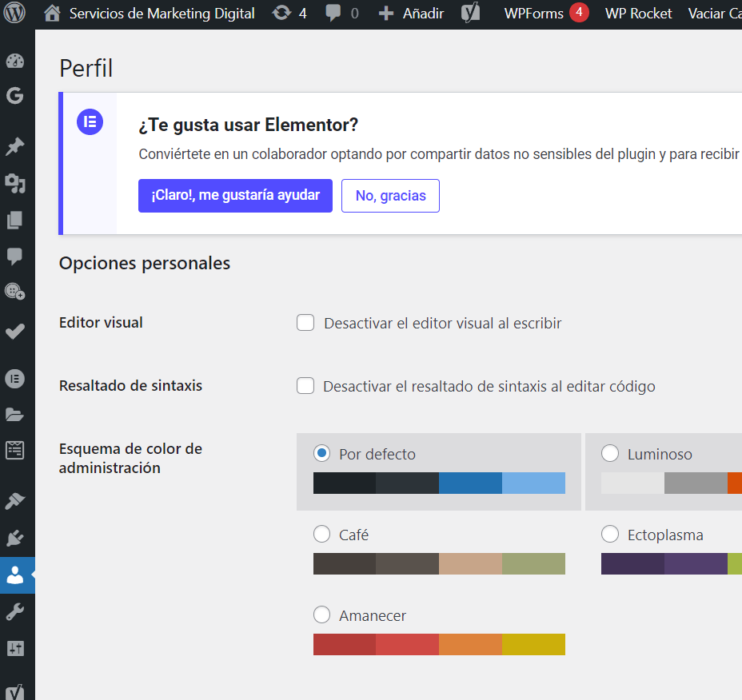Open the Comments icon in sidebar

pos(14,257)
